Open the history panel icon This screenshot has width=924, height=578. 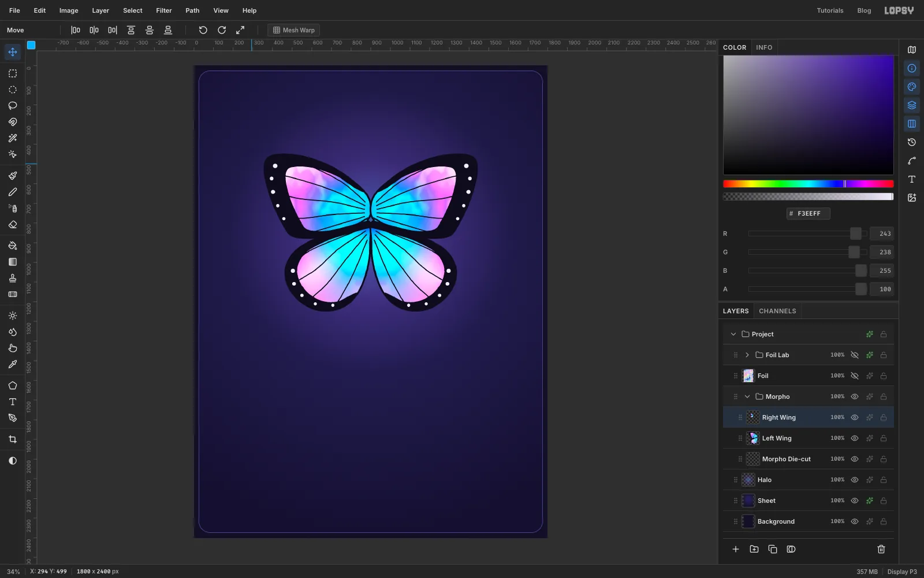(x=912, y=142)
